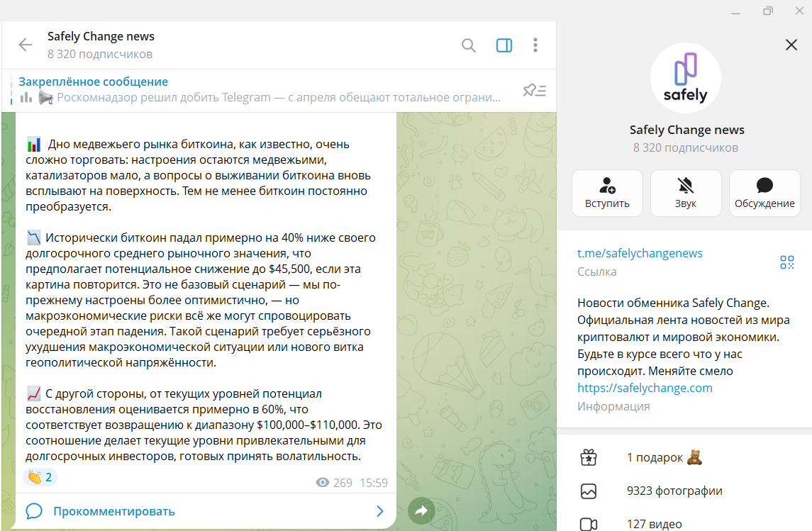Click the bar chart emoji in the post
This screenshot has width=812, height=531.
pos(34,145)
